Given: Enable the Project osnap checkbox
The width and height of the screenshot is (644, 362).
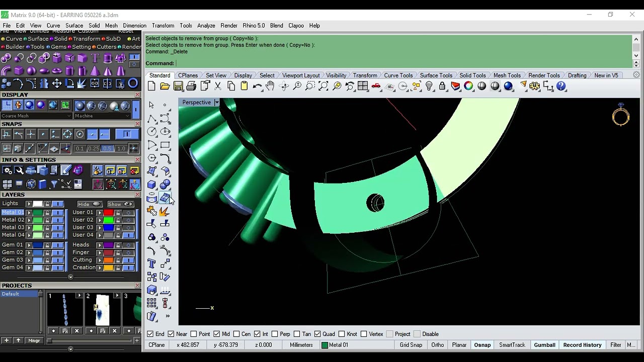Looking at the screenshot, I should (x=389, y=334).
